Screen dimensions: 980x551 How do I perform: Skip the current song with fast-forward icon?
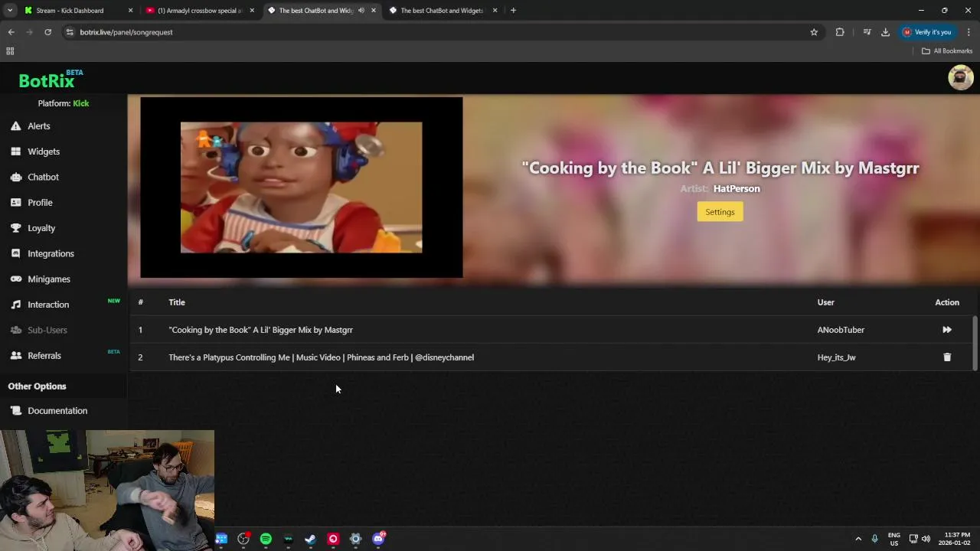pos(947,330)
